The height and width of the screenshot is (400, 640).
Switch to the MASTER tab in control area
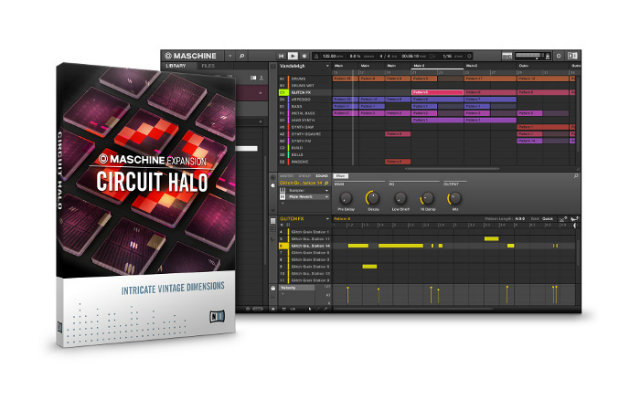click(x=286, y=176)
